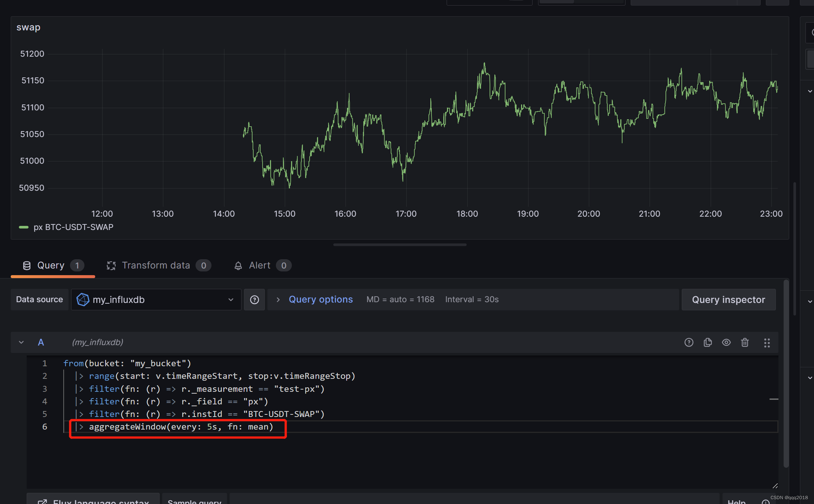Switch to the Query tab

(53, 266)
